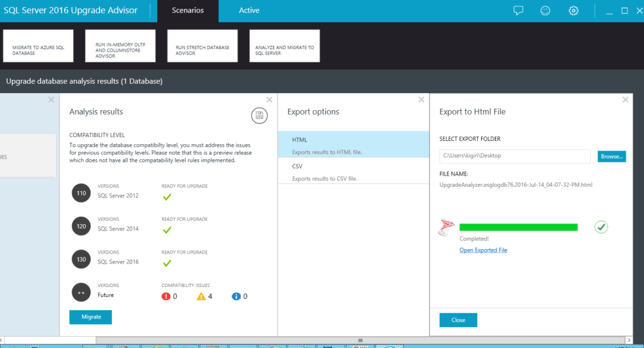644x348 pixels.
Task: Open Run In-Memory OLTP and Columnstore Advisor
Action: 120,46
